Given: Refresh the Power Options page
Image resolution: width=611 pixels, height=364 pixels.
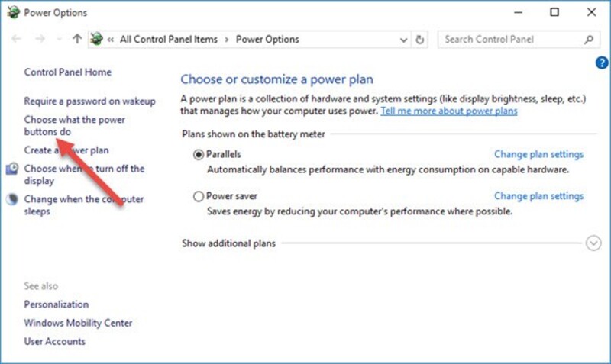Looking at the screenshot, I should tap(419, 40).
